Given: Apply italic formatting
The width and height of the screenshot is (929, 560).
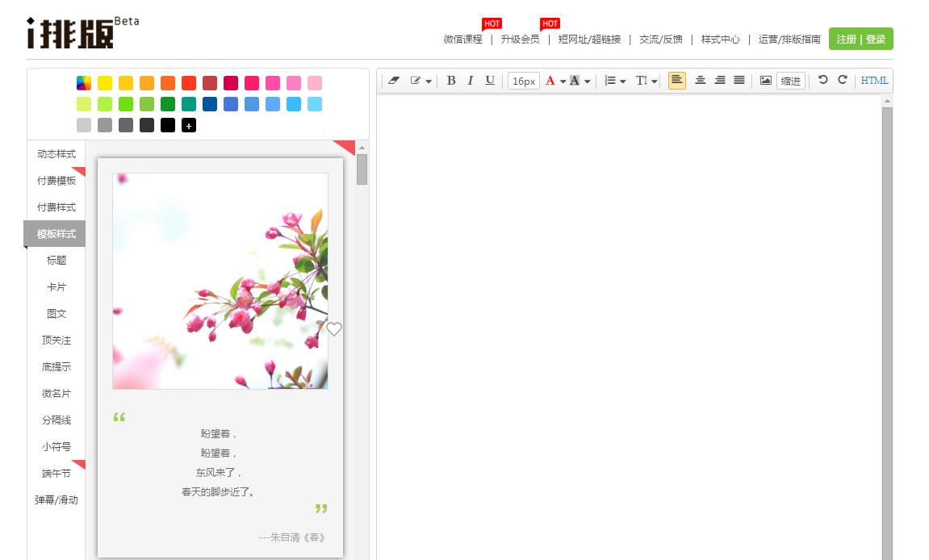Looking at the screenshot, I should pos(471,81).
